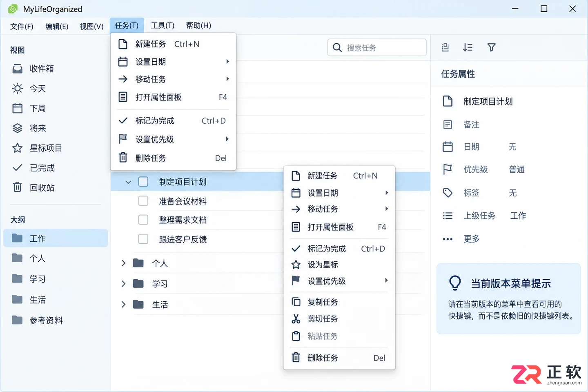Viewport: 588px width, 392px height.
Task: Expand the 生活 folder in task list
Action: tap(123, 304)
